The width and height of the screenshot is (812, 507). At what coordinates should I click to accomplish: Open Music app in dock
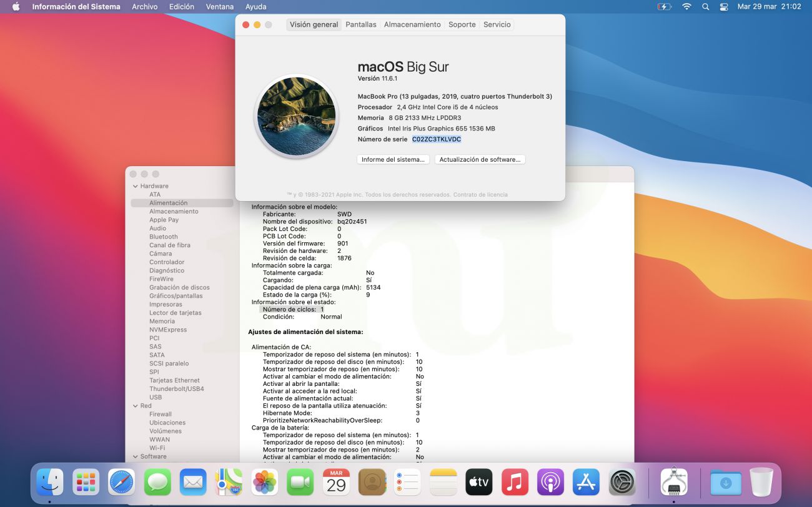click(515, 482)
